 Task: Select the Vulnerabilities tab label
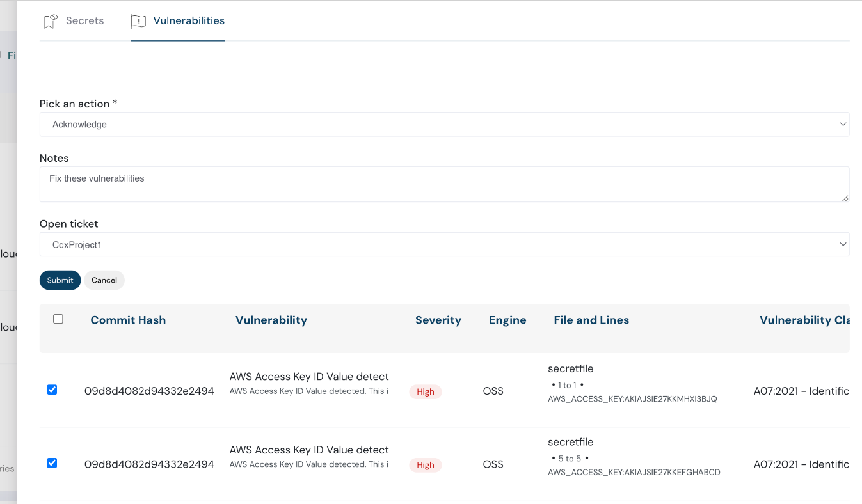tap(189, 20)
